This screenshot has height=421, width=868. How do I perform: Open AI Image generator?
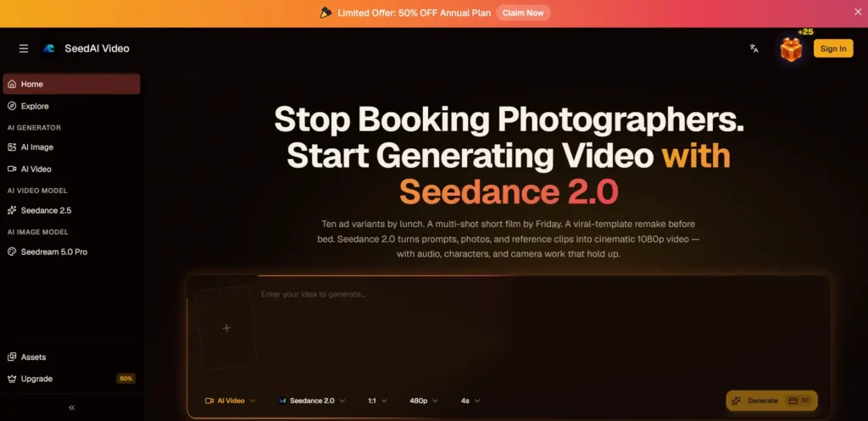(71, 147)
